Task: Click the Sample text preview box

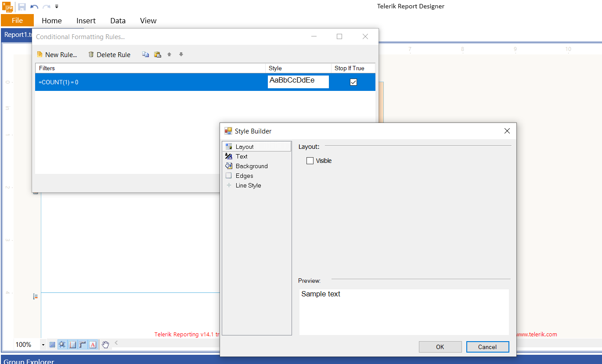Action: click(404, 312)
